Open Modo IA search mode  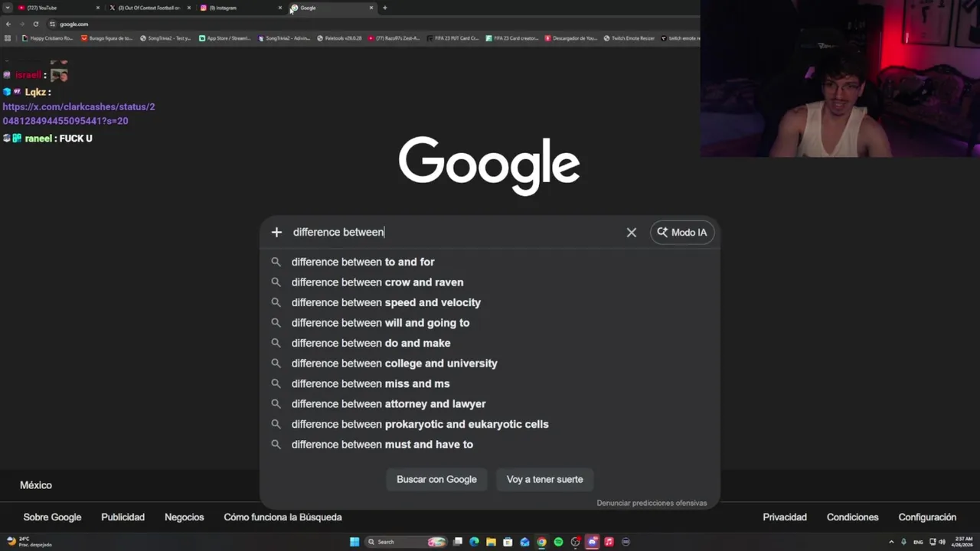coord(682,233)
